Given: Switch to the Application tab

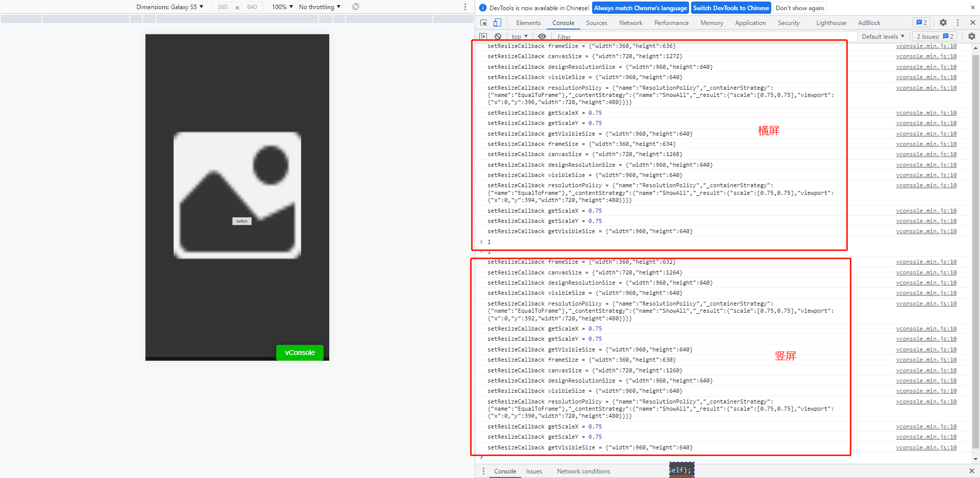Looking at the screenshot, I should tap(750, 23).
